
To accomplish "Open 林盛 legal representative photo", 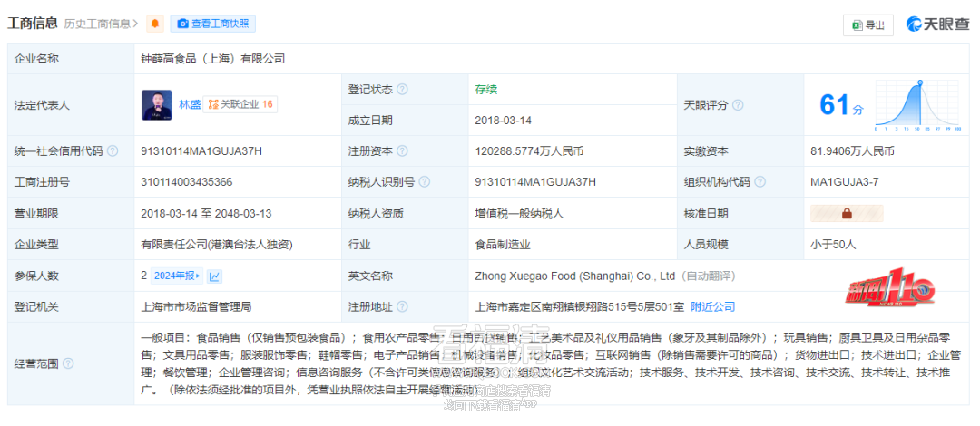I will [157, 105].
